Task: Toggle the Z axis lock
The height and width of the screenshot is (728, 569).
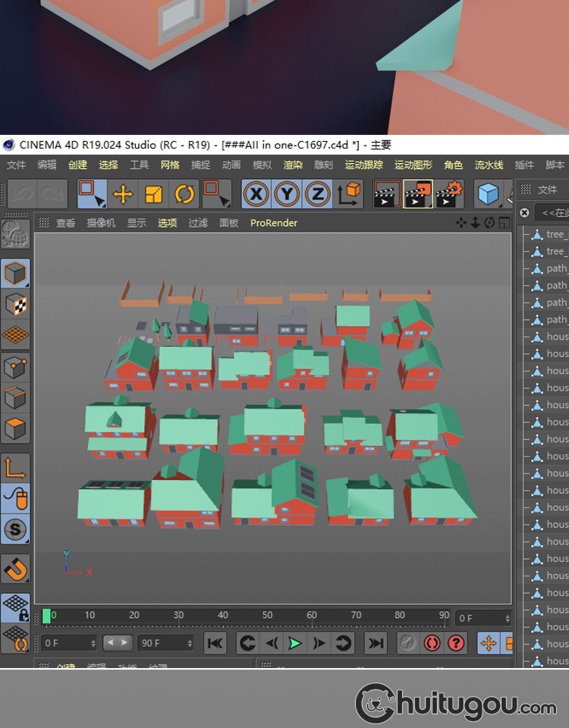Action: pyautogui.click(x=317, y=195)
